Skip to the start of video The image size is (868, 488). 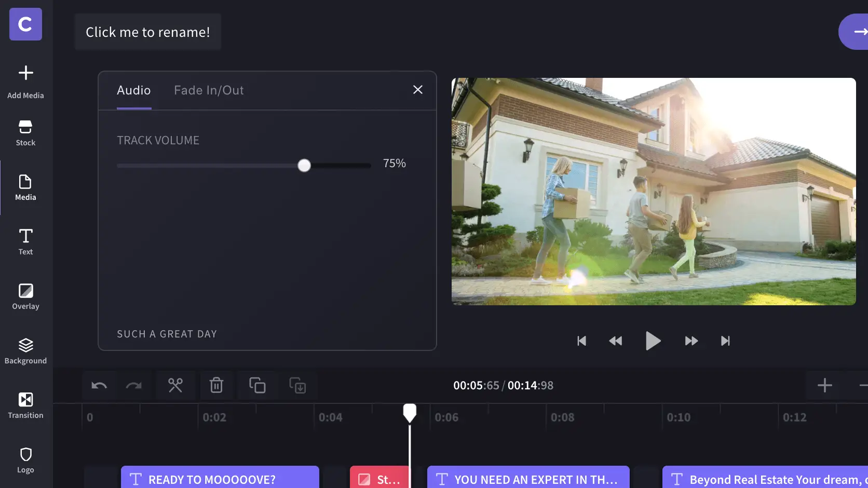(581, 341)
